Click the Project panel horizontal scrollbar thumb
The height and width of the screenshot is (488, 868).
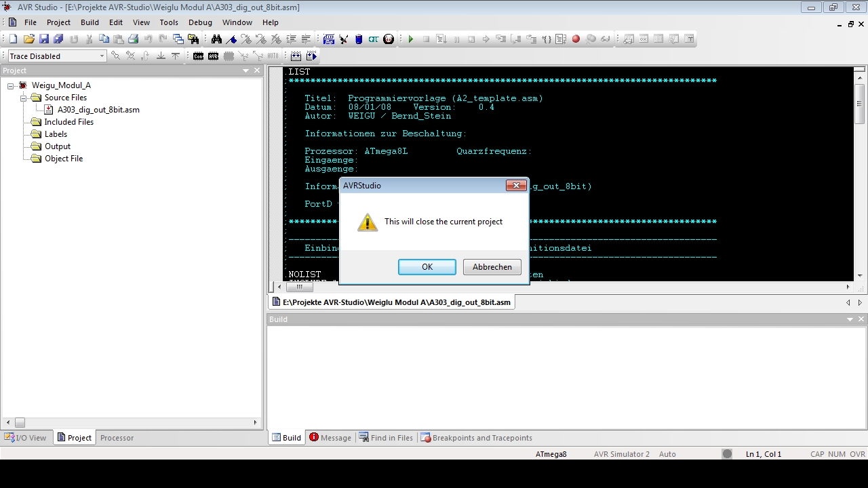pyautogui.click(x=20, y=422)
